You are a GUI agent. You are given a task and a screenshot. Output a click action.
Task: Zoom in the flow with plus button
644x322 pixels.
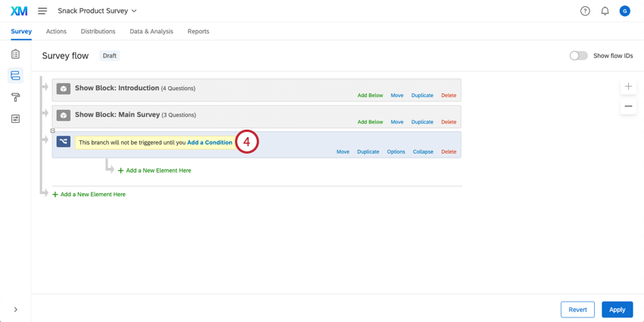pos(628,86)
